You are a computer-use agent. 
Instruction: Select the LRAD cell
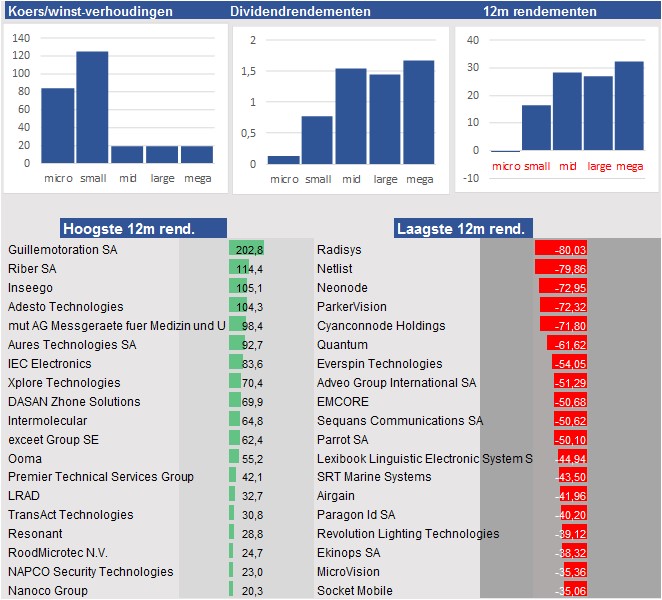click(x=24, y=496)
